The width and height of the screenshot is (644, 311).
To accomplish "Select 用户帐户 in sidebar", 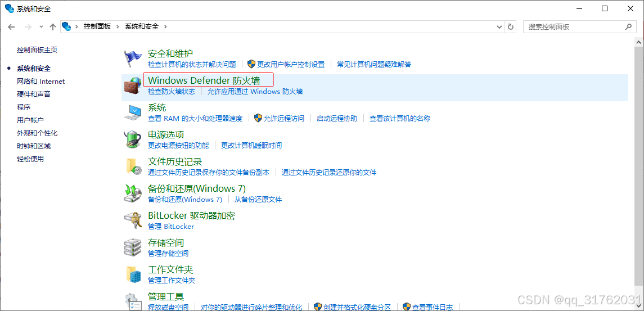I will coord(30,120).
